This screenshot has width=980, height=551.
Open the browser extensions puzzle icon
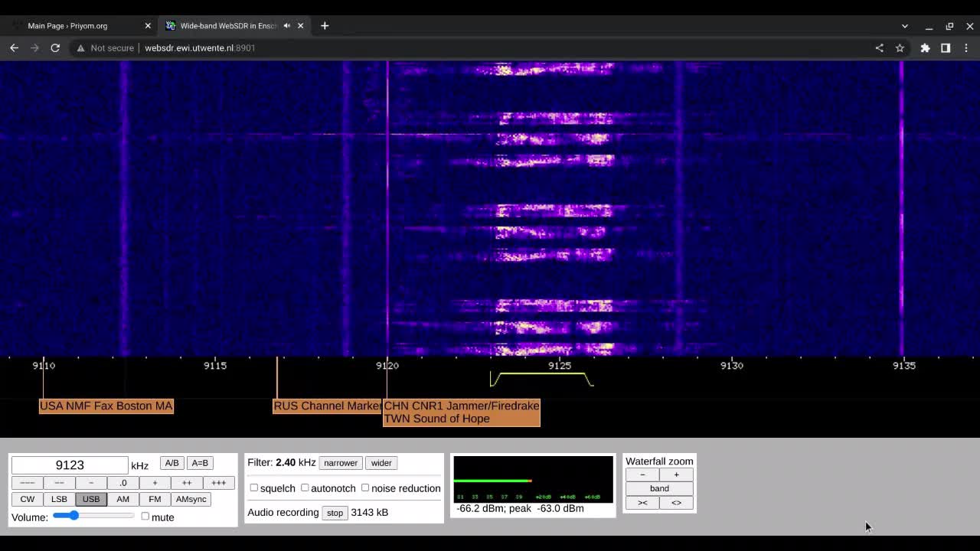(x=925, y=47)
